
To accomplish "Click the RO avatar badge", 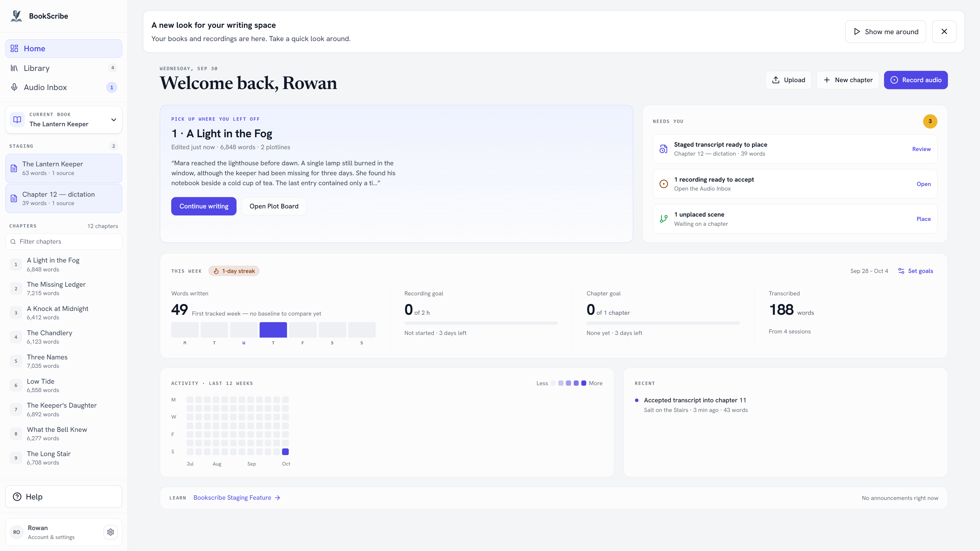I will (x=16, y=532).
